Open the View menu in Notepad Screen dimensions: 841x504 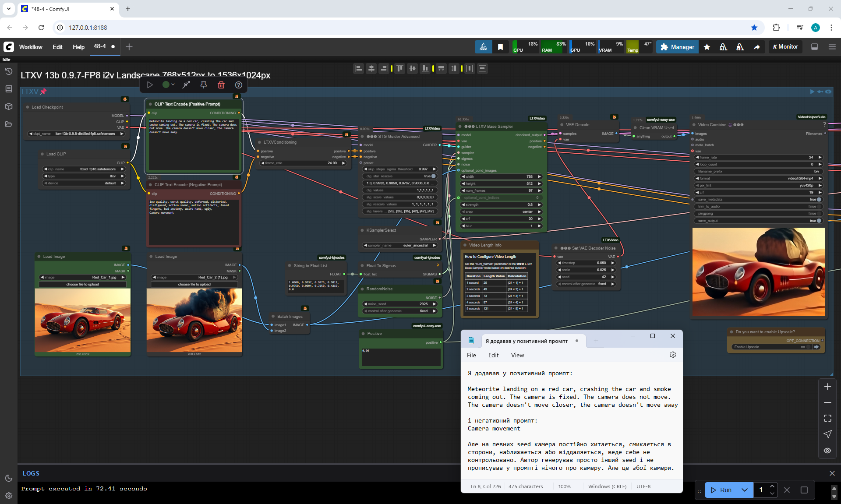517,355
